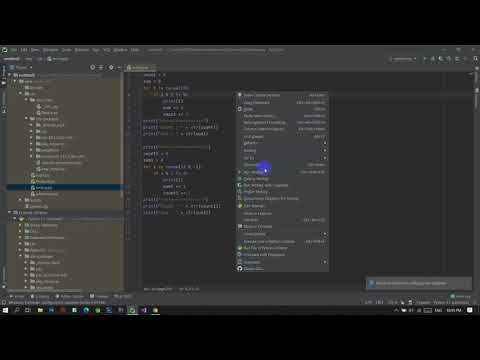Click the notification balloon message
Image resolution: width=480 pixels, height=360 pixels.
[x=419, y=284]
